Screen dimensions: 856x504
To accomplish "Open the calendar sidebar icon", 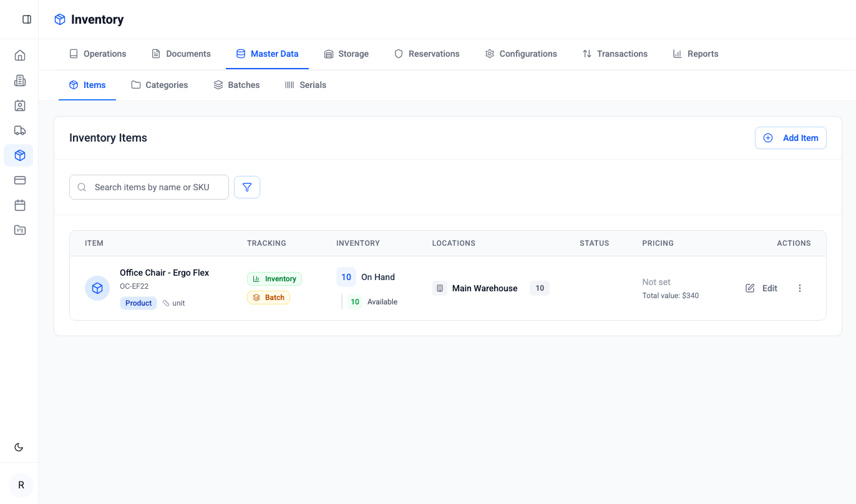I will (20, 205).
